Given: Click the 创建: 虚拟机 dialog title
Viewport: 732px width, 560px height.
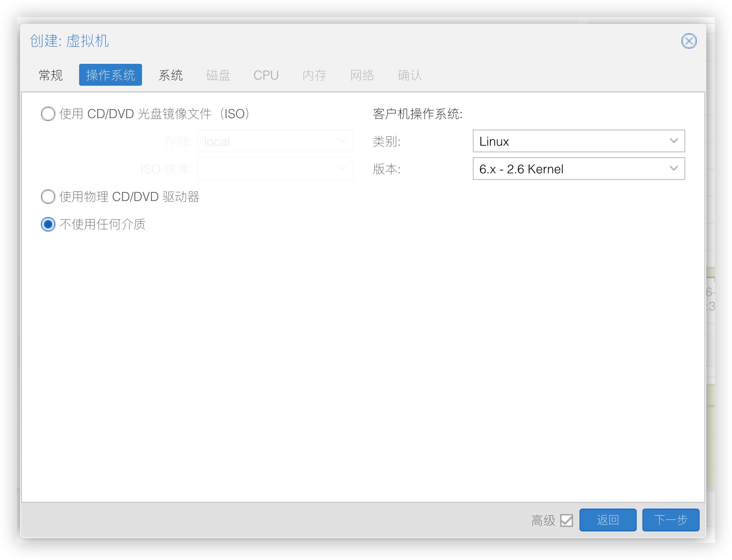Looking at the screenshot, I should tap(70, 41).
